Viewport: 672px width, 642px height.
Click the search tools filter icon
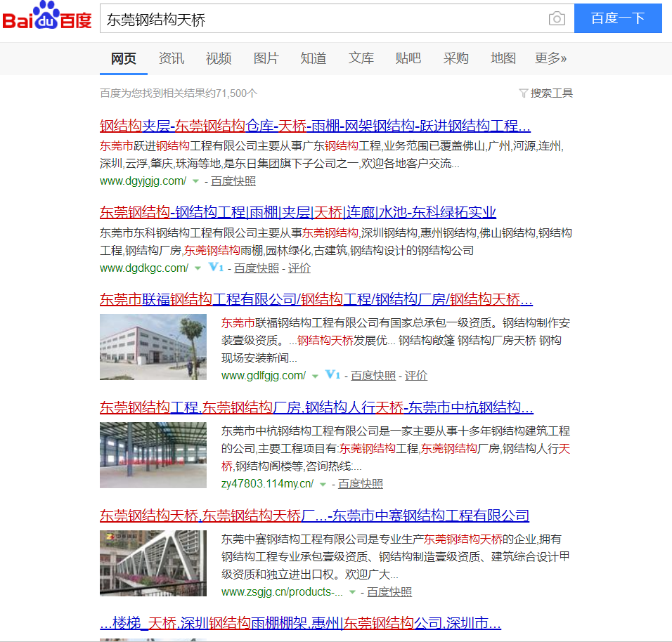[x=523, y=93]
